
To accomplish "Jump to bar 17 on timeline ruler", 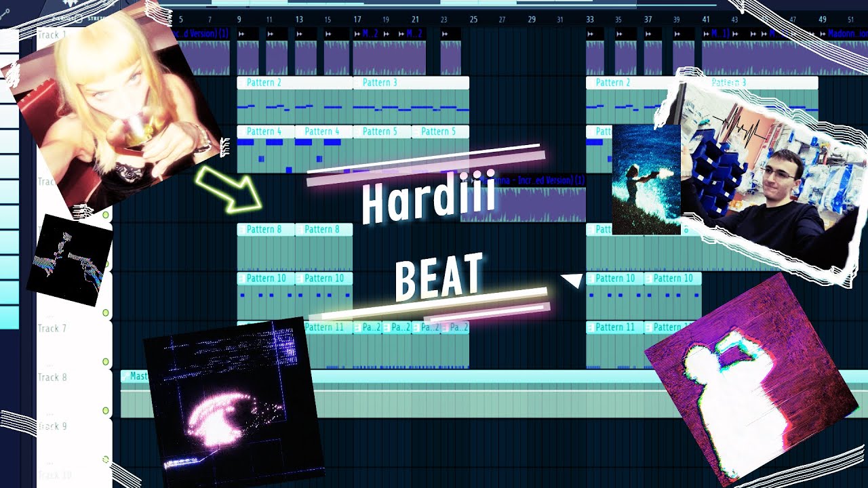I will 357,20.
